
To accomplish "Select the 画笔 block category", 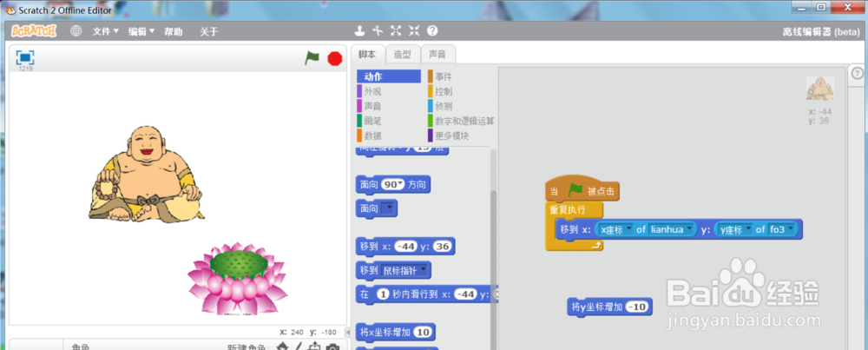I will [372, 121].
